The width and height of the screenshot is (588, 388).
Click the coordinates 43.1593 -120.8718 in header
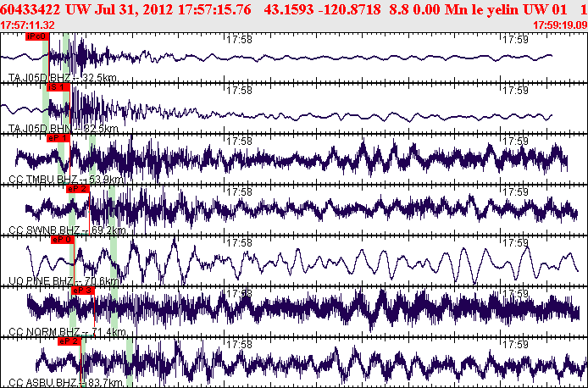[323, 8]
